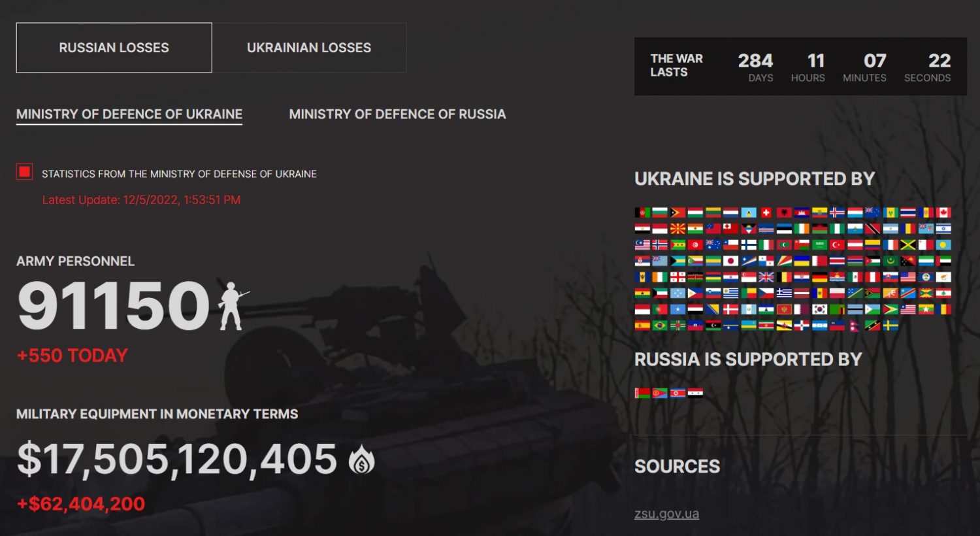Viewport: 980px width, 536px height.
Task: Click the Canada maple leaf flag
Action: tap(943, 212)
